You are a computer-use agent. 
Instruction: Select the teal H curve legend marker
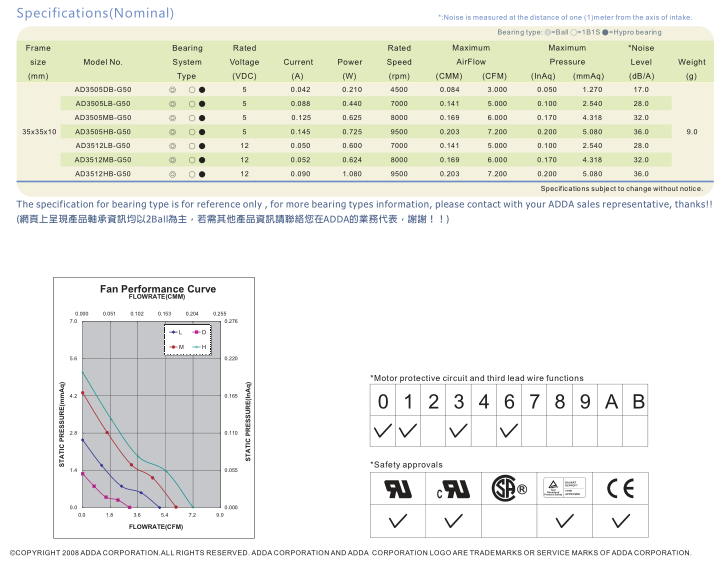[x=197, y=347]
